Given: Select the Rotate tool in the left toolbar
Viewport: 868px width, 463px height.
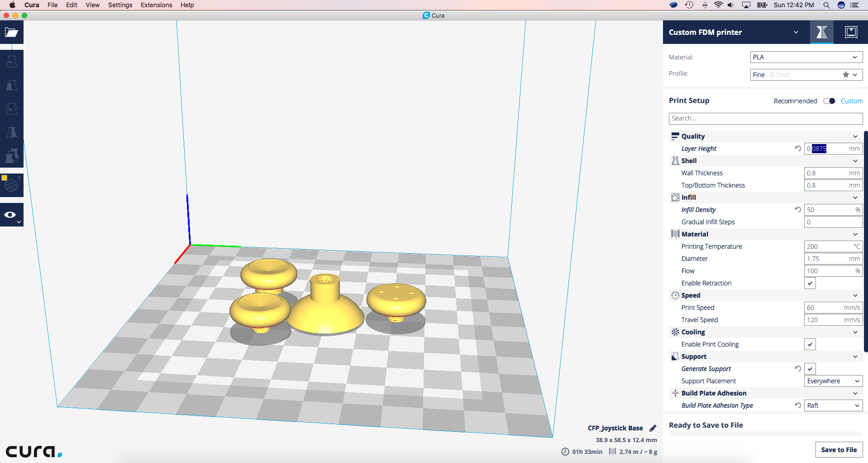Looking at the screenshot, I should click(x=11, y=109).
